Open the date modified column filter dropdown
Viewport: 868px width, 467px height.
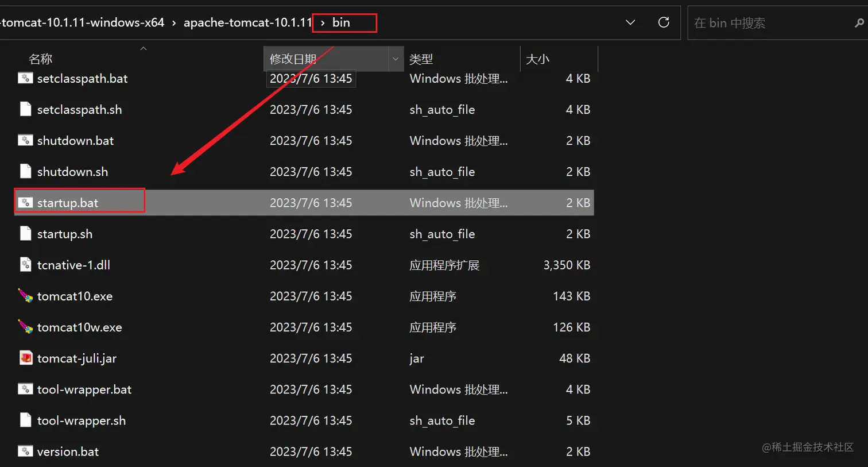tap(396, 59)
